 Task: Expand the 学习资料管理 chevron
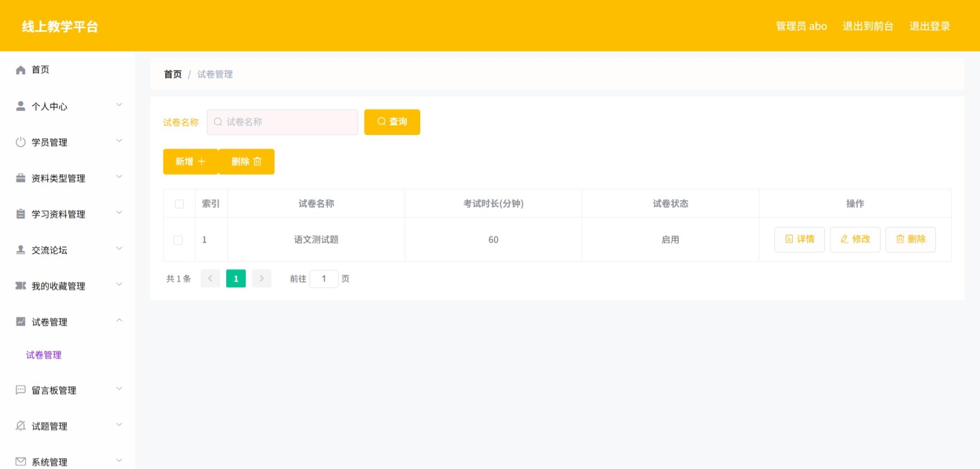click(x=119, y=212)
